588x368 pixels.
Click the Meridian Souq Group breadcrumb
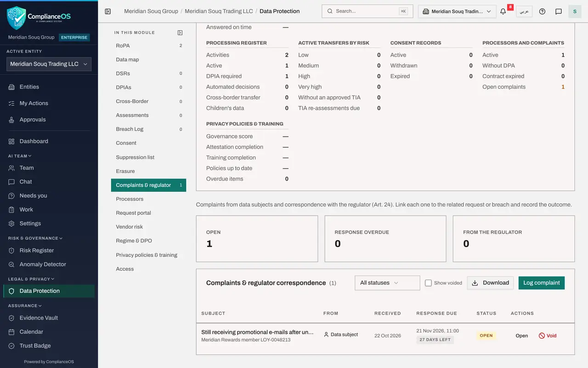151,11
